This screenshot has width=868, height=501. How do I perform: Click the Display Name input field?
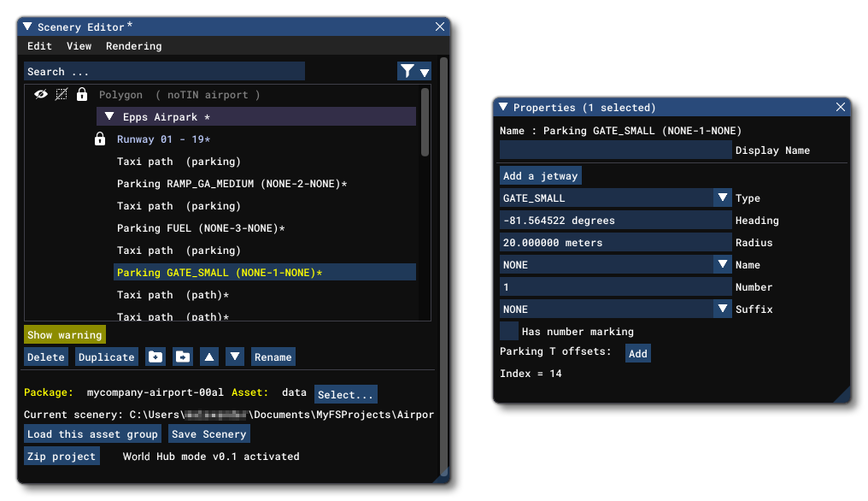[615, 150]
